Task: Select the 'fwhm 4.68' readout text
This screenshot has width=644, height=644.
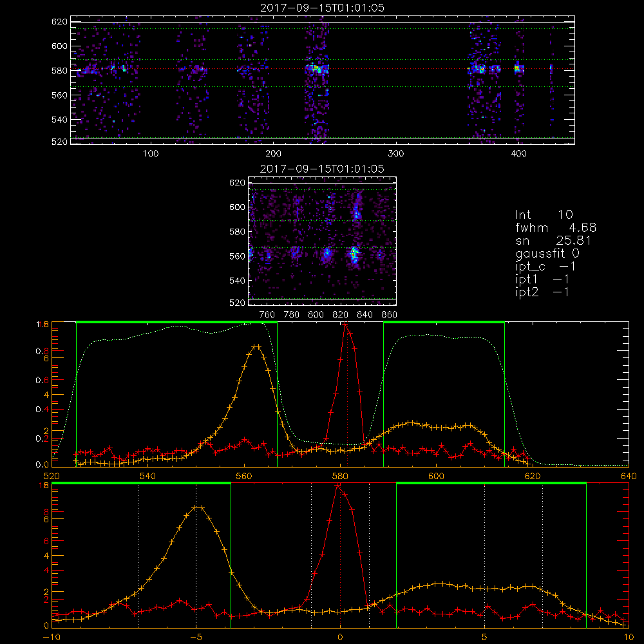Action: (x=556, y=227)
